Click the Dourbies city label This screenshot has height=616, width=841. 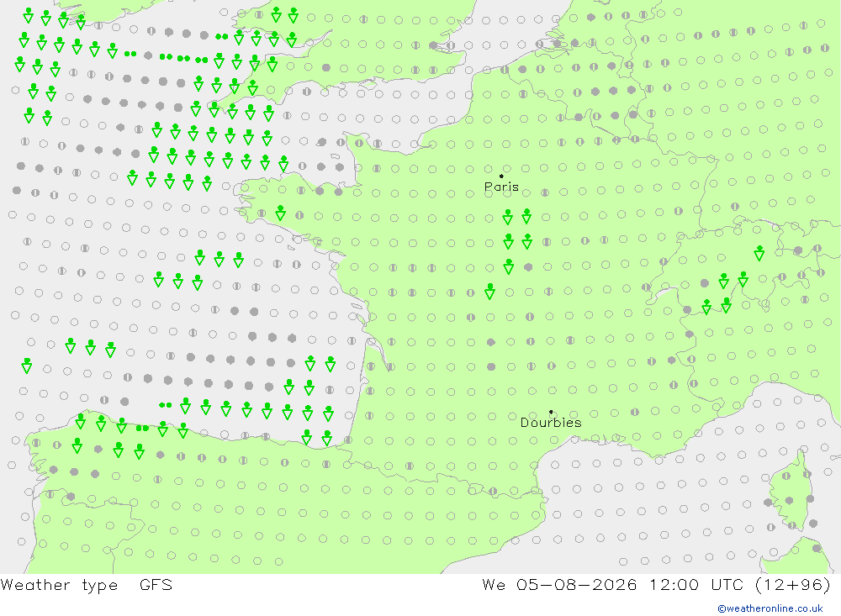551,423
